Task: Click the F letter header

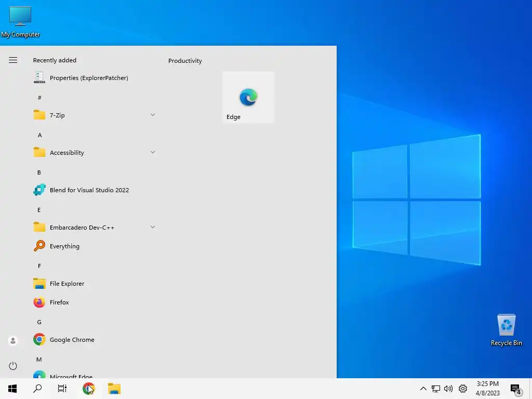Action: tap(39, 266)
